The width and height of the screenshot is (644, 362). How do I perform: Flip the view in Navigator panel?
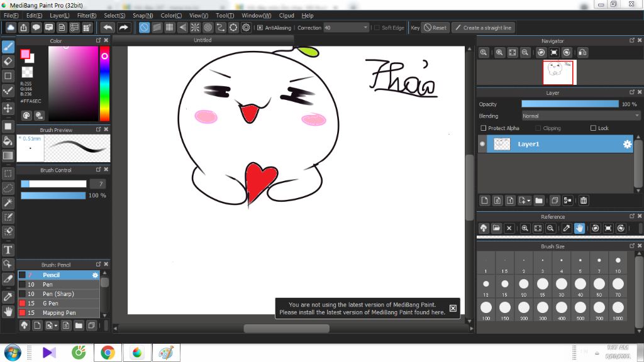(582, 53)
